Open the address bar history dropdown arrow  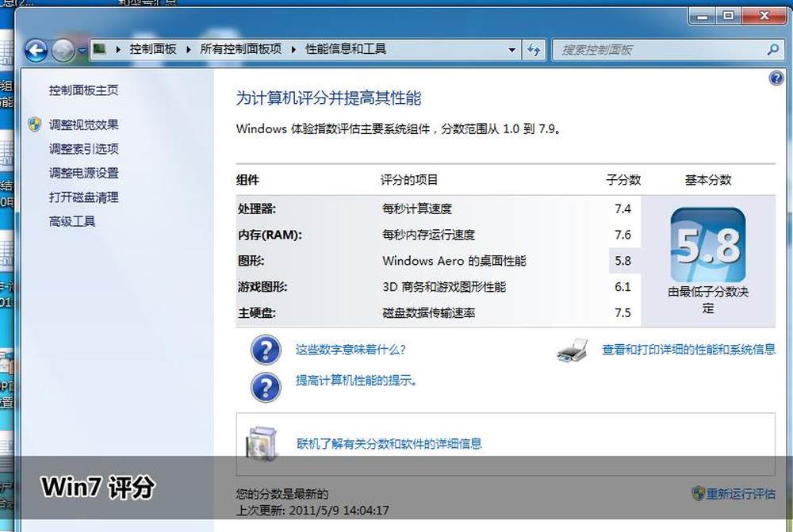[511, 50]
